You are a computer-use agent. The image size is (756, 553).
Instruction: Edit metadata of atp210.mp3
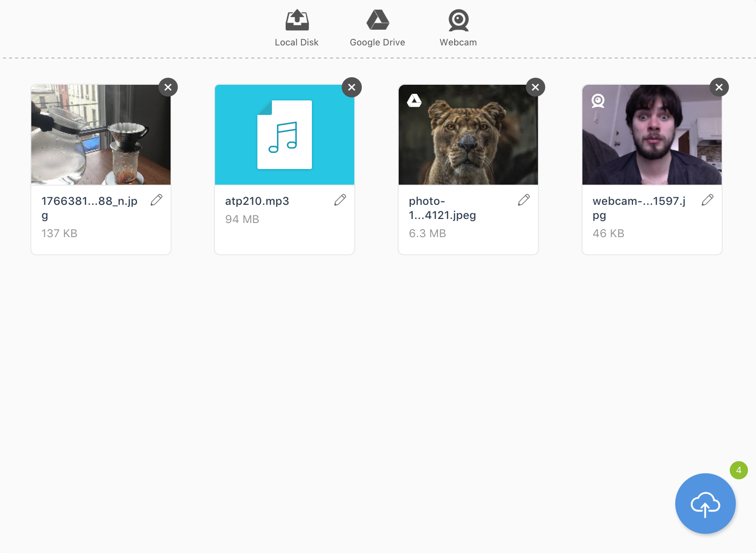[340, 200]
